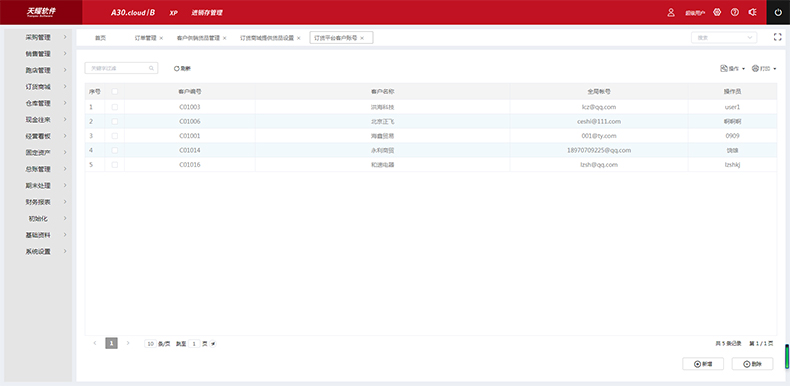This screenshot has width=790, height=386.
Task: Expand the 订货商城 sidebar menu
Action: pyautogui.click(x=38, y=87)
